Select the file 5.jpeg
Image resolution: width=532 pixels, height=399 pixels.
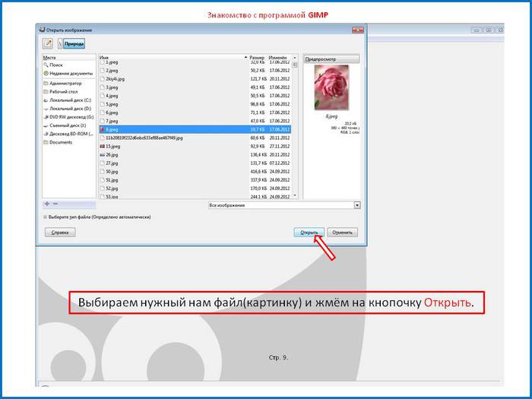[195, 105]
